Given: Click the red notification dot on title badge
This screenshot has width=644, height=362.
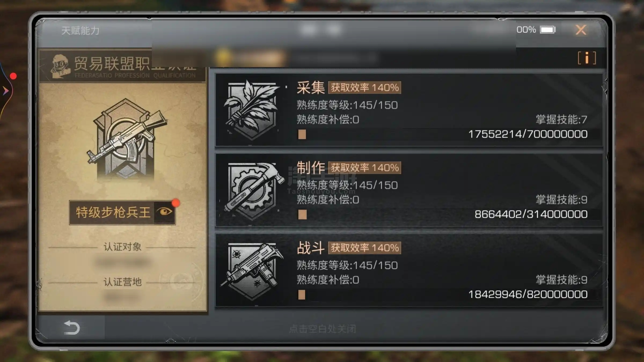Looking at the screenshot, I should pyautogui.click(x=176, y=203).
